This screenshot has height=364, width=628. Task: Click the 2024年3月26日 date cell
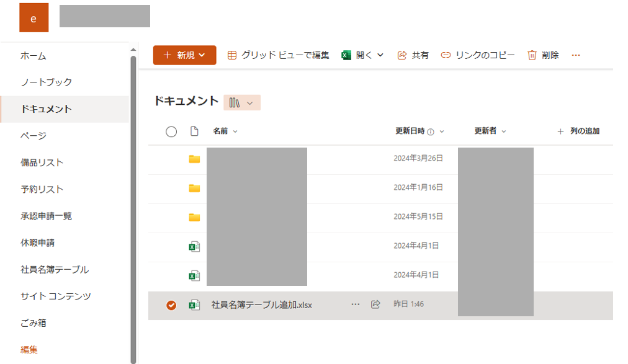click(418, 158)
